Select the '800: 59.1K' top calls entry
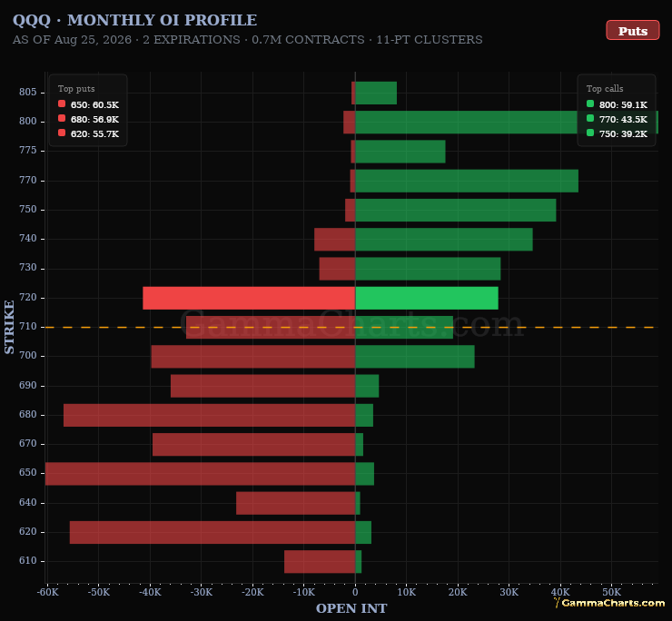672x621 pixels. pyautogui.click(x=618, y=104)
